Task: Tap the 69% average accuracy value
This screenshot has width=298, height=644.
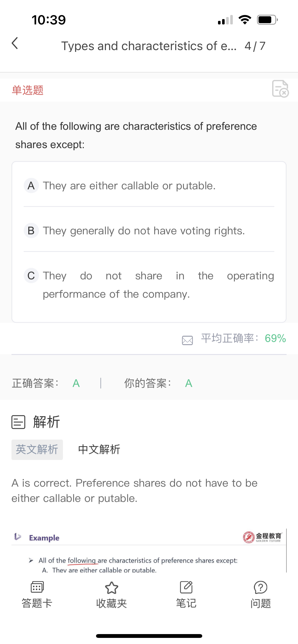Action: (275, 339)
